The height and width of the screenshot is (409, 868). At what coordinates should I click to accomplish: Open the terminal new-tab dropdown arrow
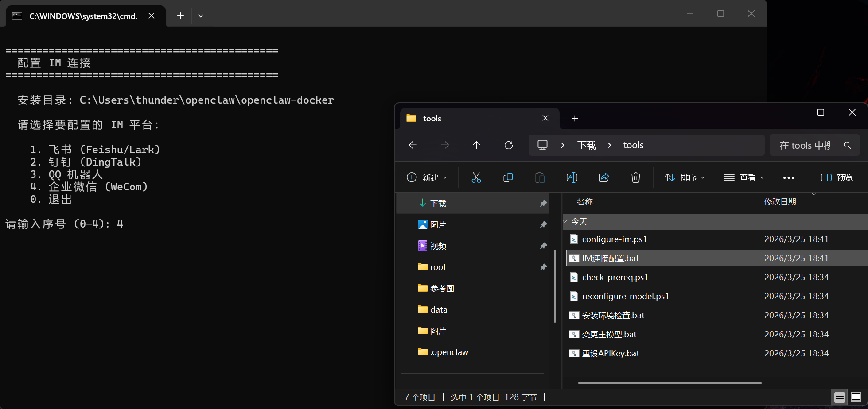coord(201,16)
